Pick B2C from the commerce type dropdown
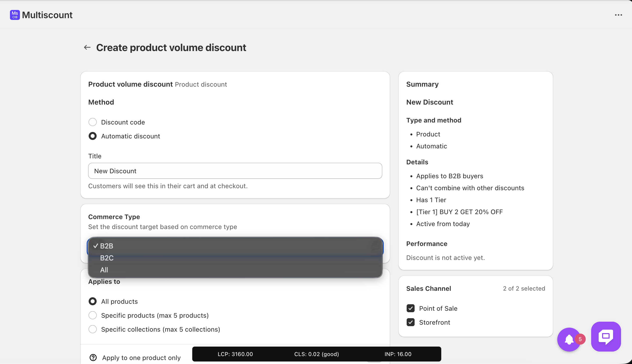 tap(107, 258)
